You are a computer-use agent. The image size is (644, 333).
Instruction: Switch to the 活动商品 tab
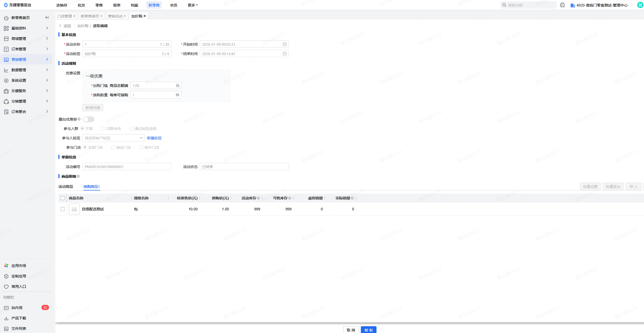[x=66, y=187]
